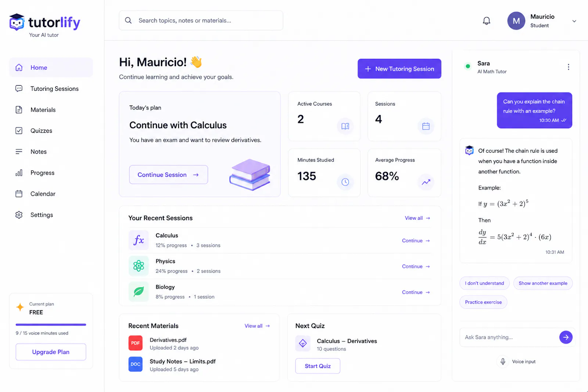The image size is (588, 392).
Task: Click the blue DOC file icon
Action: point(135,364)
